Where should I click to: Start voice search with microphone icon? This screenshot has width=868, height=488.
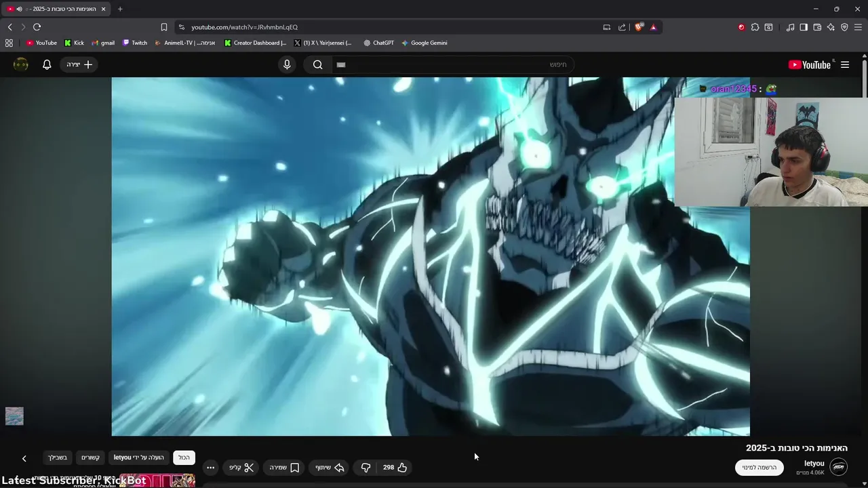[x=287, y=64]
